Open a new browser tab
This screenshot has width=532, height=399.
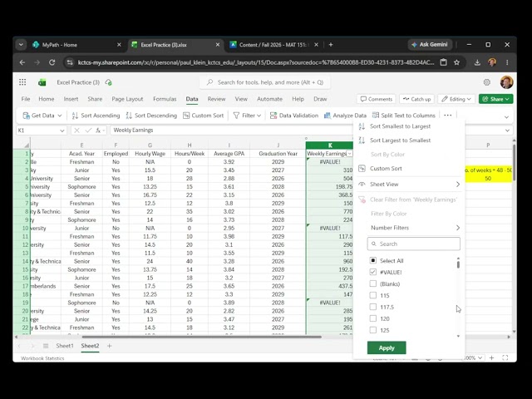click(x=331, y=45)
